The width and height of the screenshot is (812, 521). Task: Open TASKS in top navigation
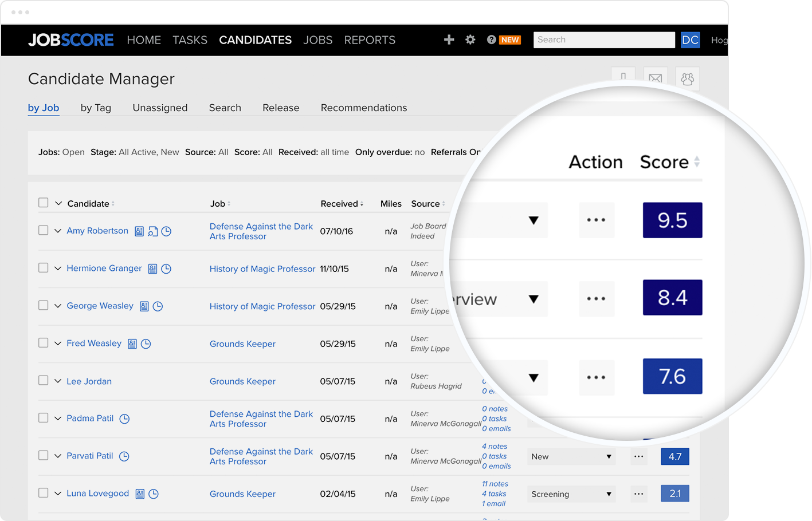pyautogui.click(x=190, y=40)
